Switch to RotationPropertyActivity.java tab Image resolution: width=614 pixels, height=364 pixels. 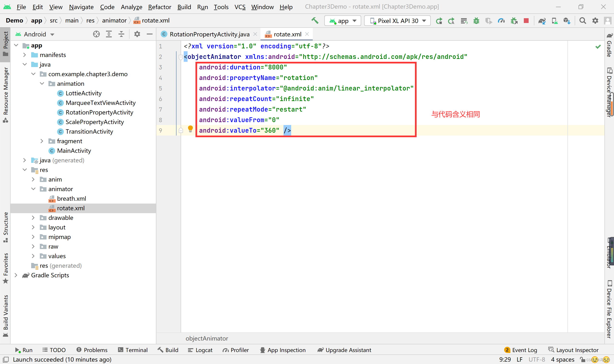point(209,34)
